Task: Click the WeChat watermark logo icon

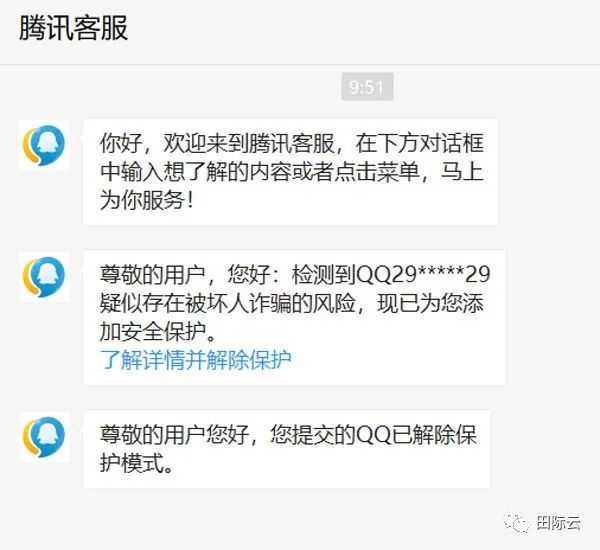Action: pos(517,523)
